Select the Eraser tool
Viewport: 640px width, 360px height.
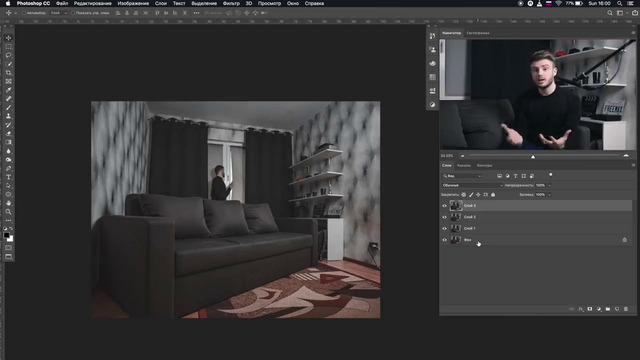pos(8,133)
